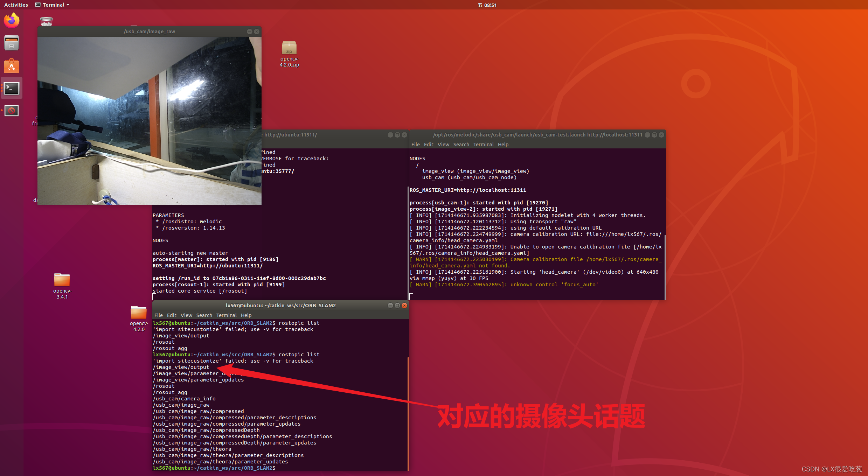This screenshot has height=476, width=868.
Task: Open Firefox from the dock
Action: (x=12, y=21)
